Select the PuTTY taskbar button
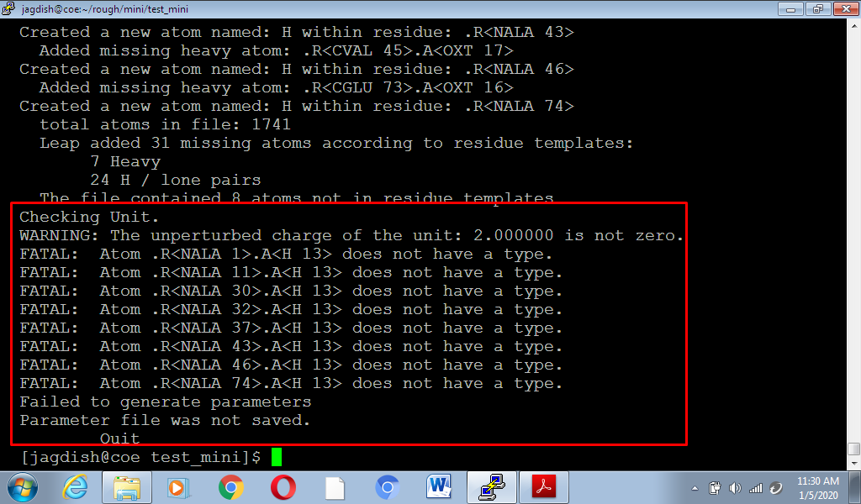The width and height of the screenshot is (861, 504). [491, 486]
